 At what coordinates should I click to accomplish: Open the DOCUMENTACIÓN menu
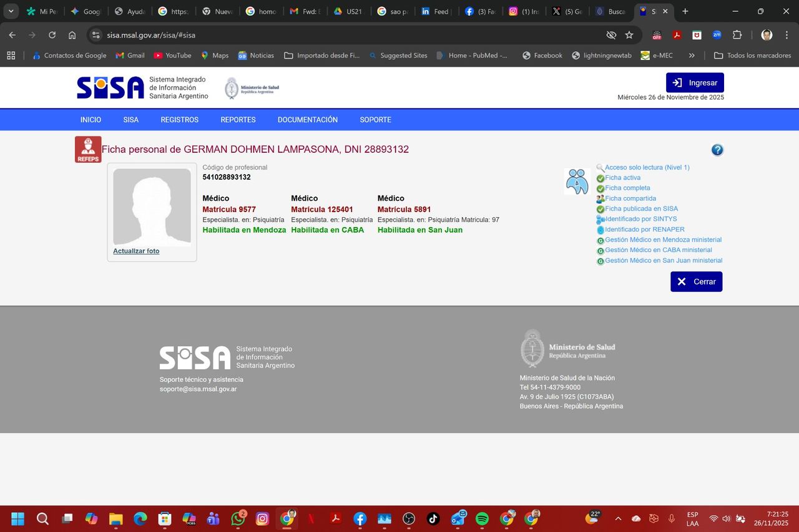307,120
